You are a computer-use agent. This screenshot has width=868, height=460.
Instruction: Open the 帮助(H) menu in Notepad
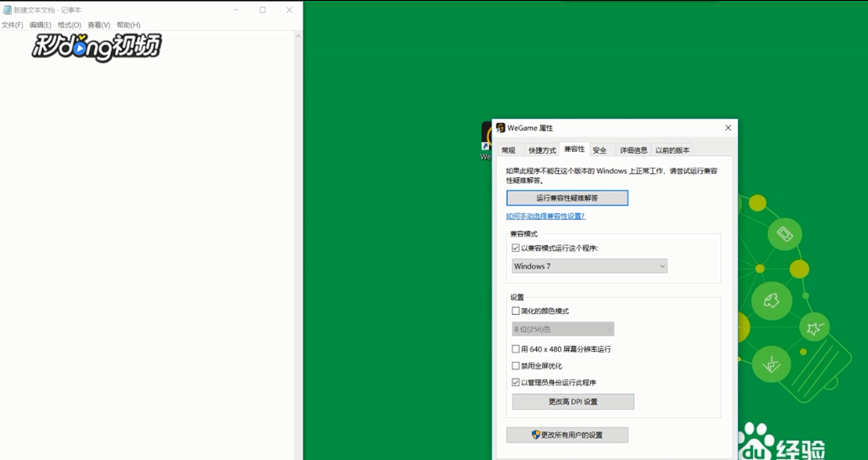(129, 25)
